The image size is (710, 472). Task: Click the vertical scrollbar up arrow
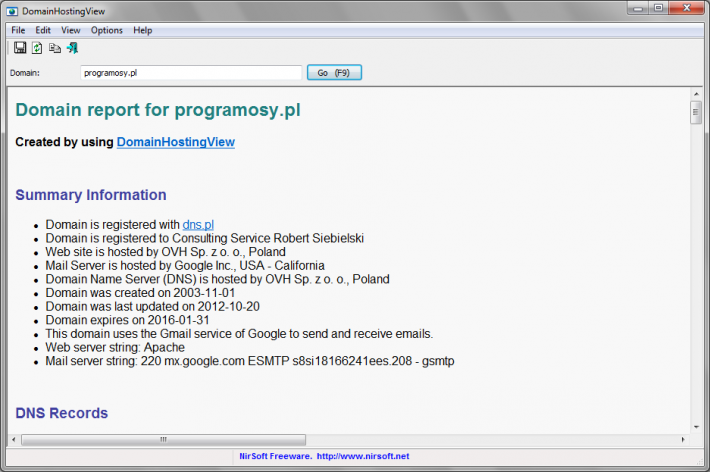(x=696, y=94)
